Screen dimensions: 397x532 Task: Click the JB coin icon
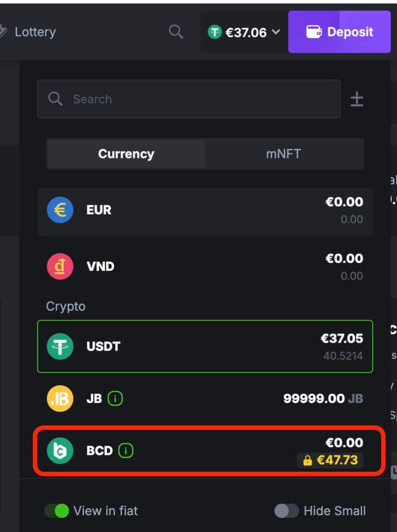coord(60,399)
